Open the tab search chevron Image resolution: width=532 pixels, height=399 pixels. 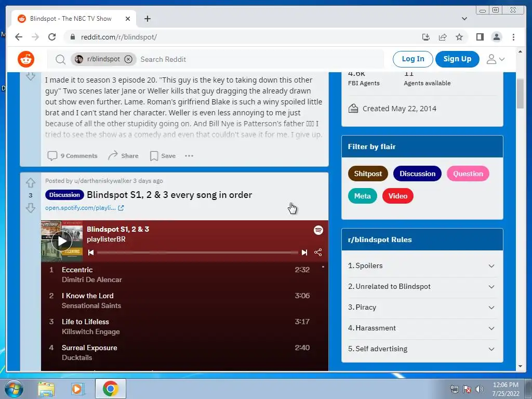click(464, 19)
